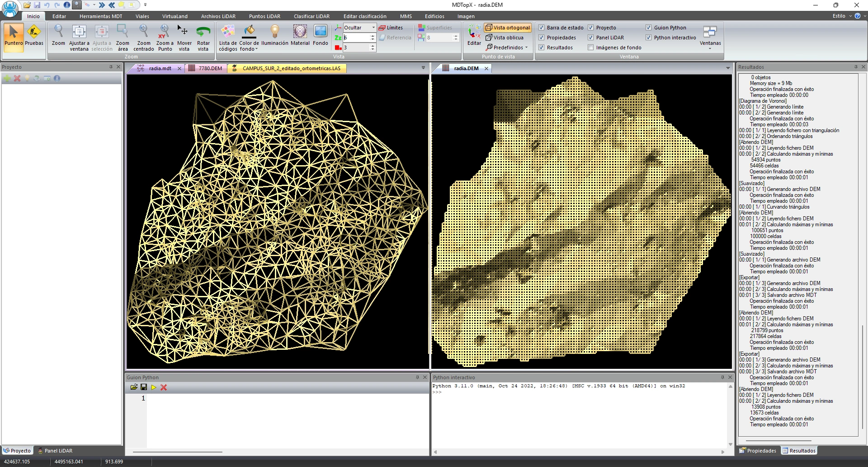Open quick access toolbar customize arrow
This screenshot has height=467, width=868.
tap(145, 5)
